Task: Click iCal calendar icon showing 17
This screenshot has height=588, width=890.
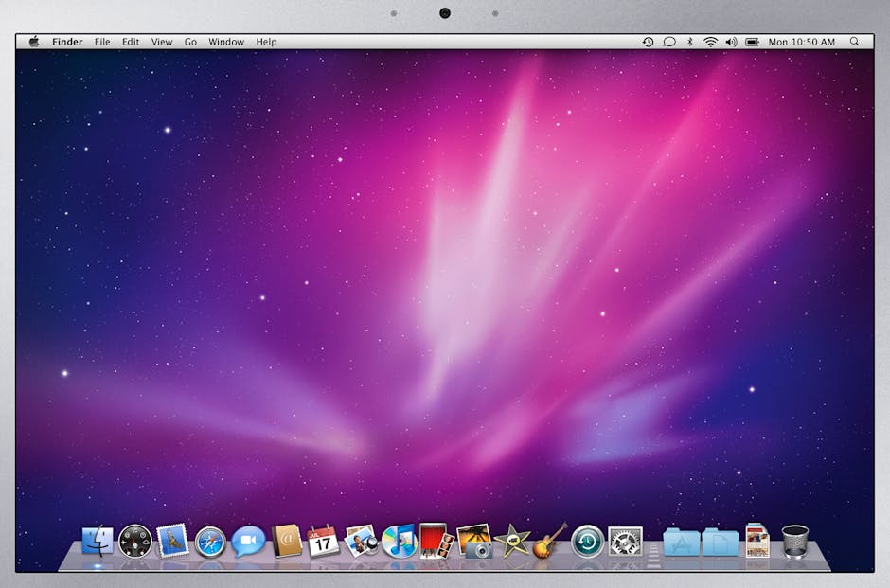Action: (324, 541)
